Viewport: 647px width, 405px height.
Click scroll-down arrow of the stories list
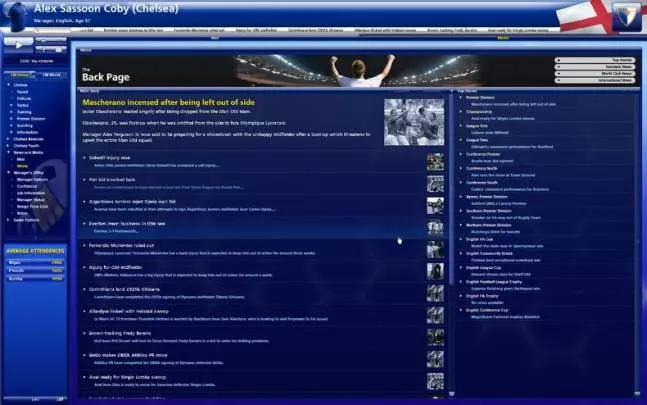click(451, 394)
